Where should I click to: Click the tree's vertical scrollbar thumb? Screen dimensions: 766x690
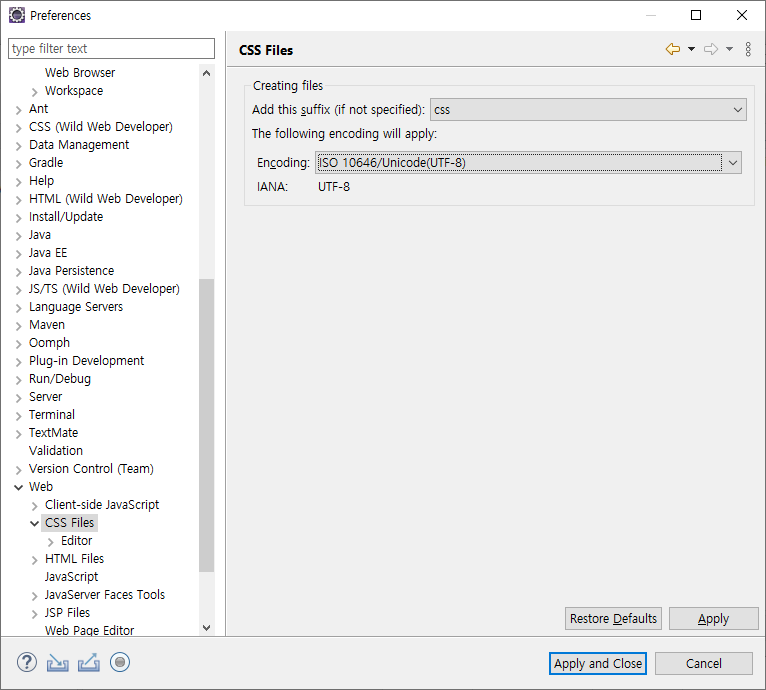[207, 425]
